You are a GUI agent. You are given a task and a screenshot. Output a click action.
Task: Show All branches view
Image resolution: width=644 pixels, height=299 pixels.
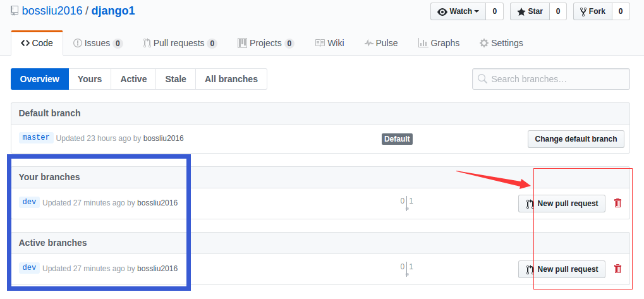[x=231, y=79]
